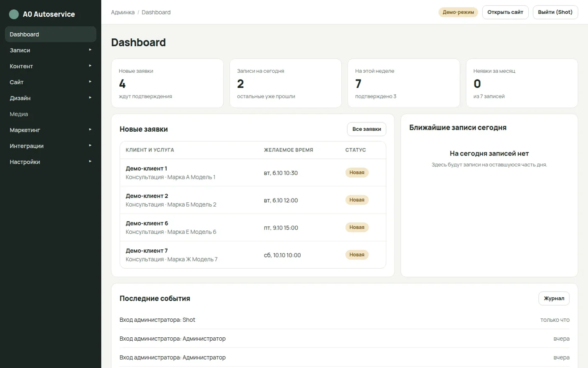Click the time пт, 9.10 15:00

pyautogui.click(x=281, y=228)
